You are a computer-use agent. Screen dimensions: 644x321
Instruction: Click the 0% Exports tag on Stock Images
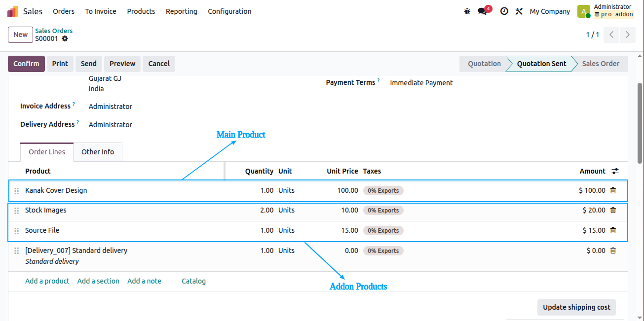click(383, 211)
